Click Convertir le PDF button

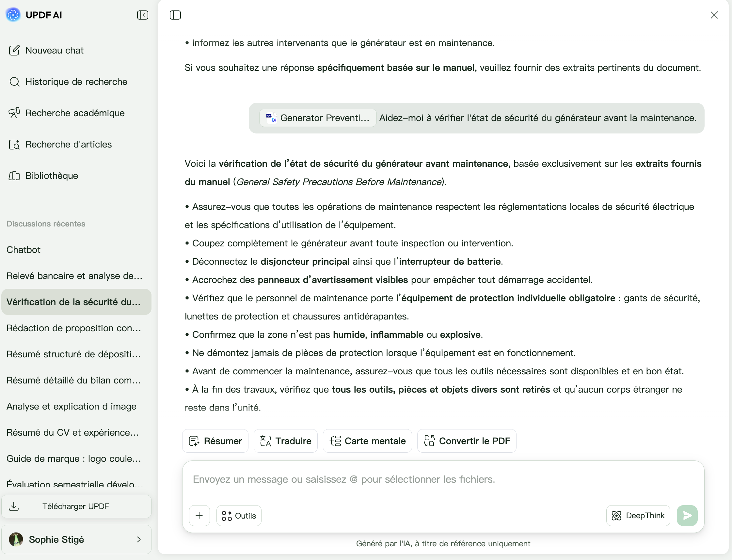[x=467, y=441]
